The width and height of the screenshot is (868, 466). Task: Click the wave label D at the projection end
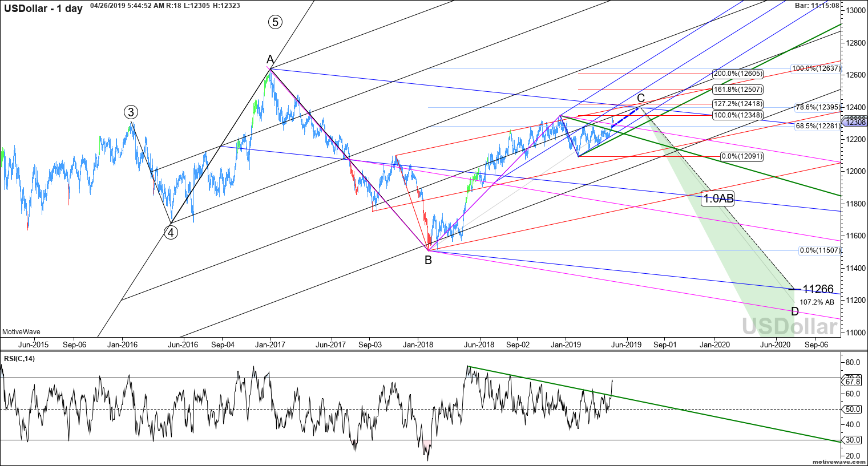(x=795, y=311)
